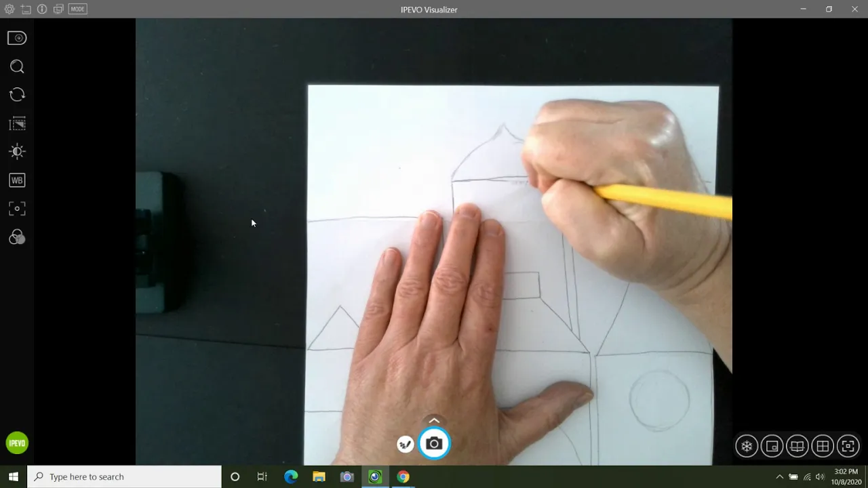Click the capture-resolution icon beside the gear
The image size is (868, 488).
tap(26, 9)
